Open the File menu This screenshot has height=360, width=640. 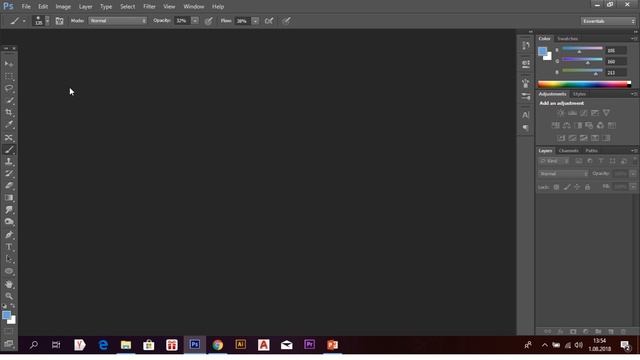pyautogui.click(x=26, y=7)
